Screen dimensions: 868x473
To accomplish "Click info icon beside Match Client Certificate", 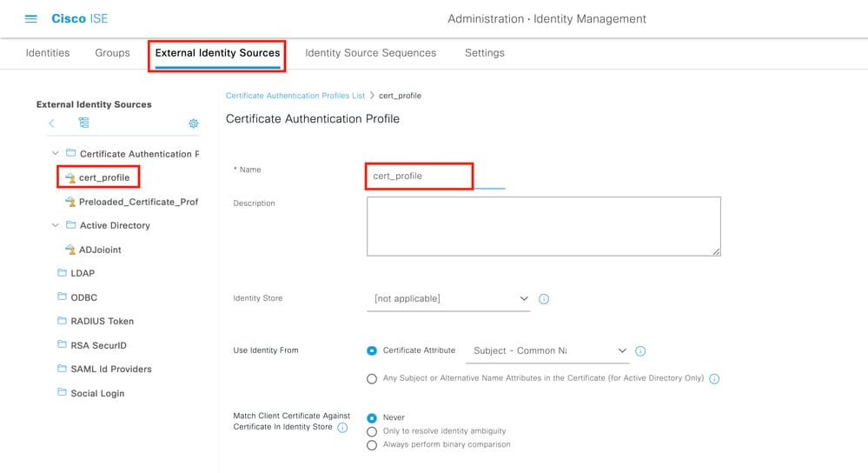I will click(342, 428).
